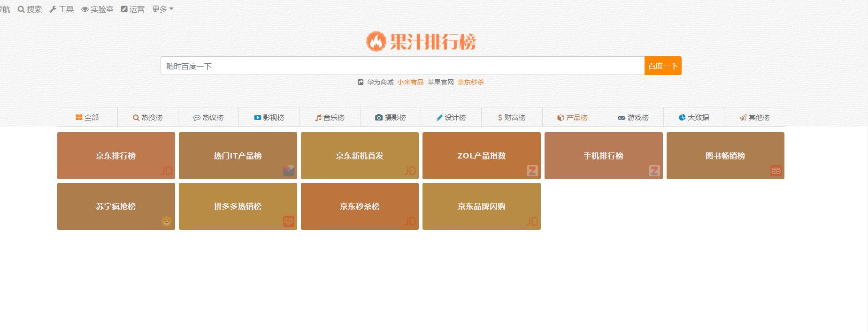Open the 京东新机首发 card
This screenshot has width=868, height=332.
coord(360,156)
